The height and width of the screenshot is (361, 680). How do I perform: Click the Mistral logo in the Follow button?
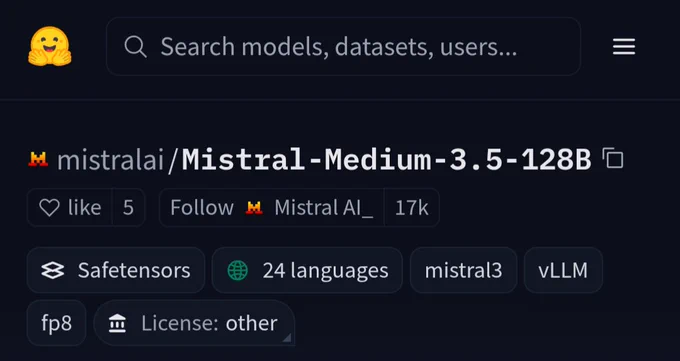pos(254,208)
